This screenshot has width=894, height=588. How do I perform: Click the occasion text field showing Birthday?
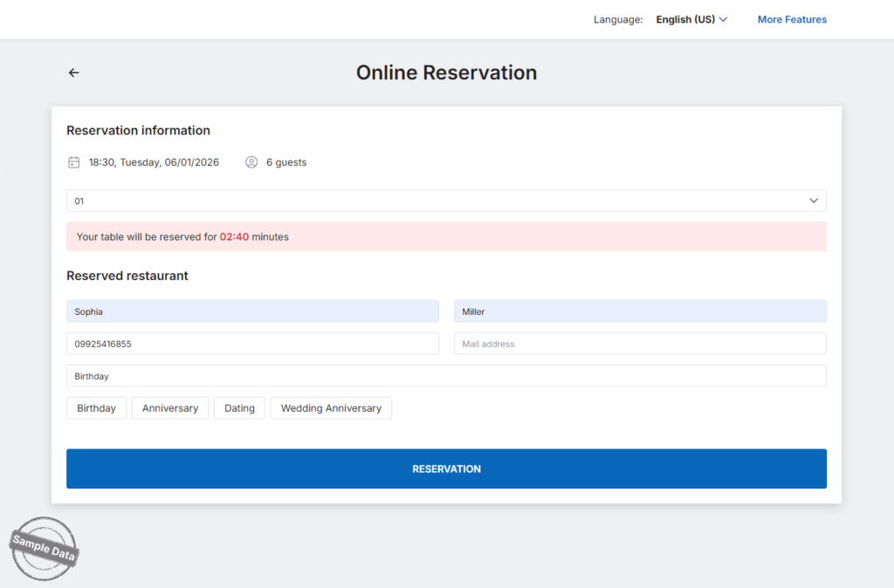(446, 376)
